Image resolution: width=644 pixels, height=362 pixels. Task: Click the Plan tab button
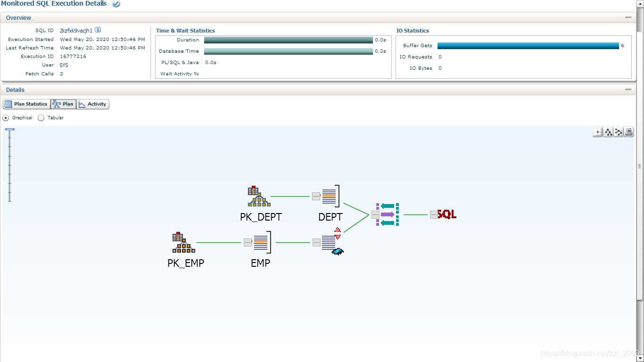[x=63, y=104]
